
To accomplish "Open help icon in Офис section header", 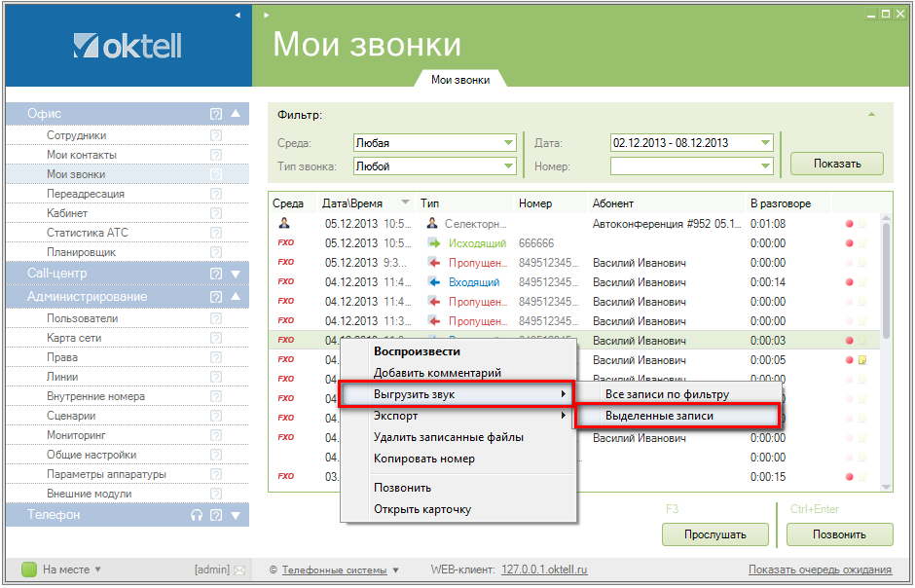I will pyautogui.click(x=216, y=114).
